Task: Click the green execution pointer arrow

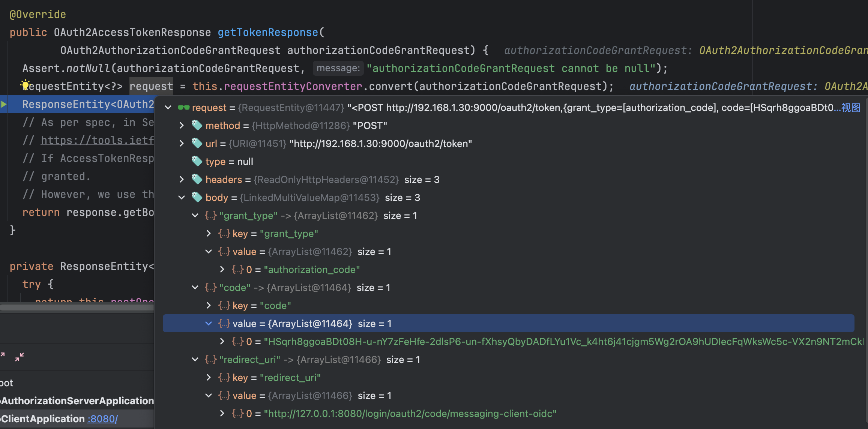Action: [x=3, y=104]
